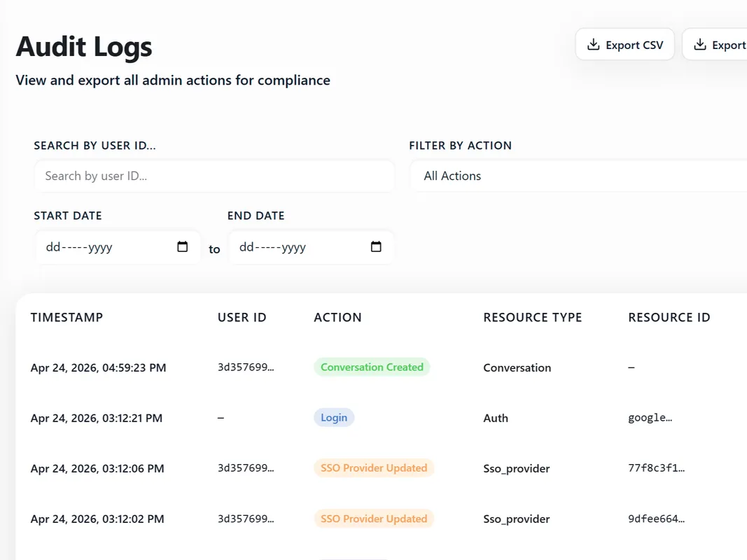The height and width of the screenshot is (560, 747).
Task: Click the RESOURCE ID column header
Action: [669, 318]
